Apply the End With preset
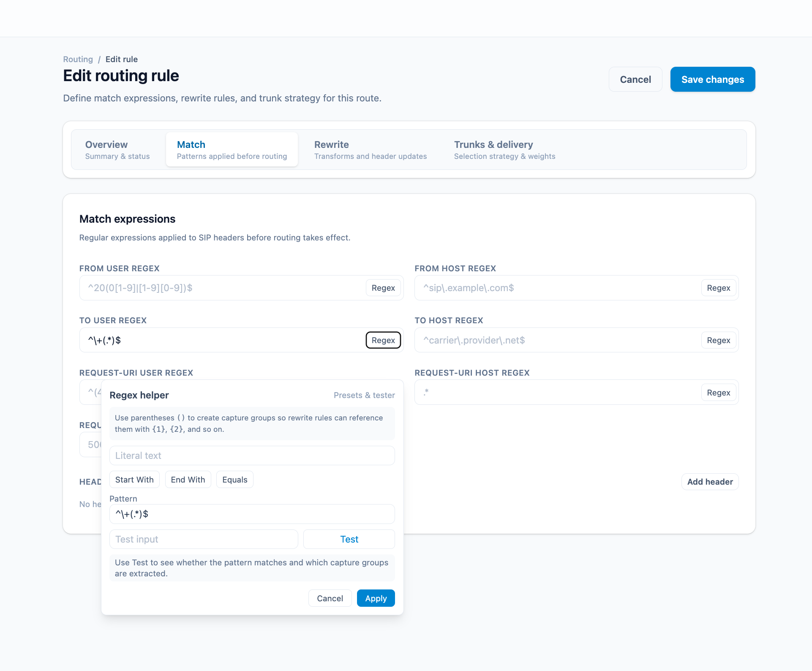 [x=188, y=480]
